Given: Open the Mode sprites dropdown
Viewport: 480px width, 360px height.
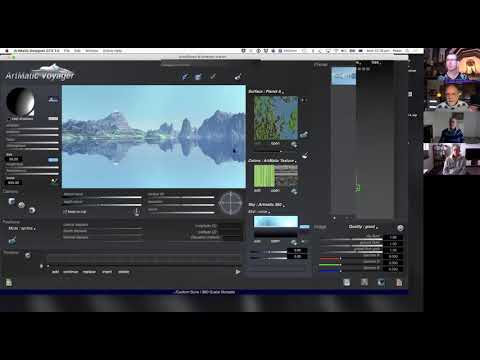Looking at the screenshot, I should [x=22, y=228].
